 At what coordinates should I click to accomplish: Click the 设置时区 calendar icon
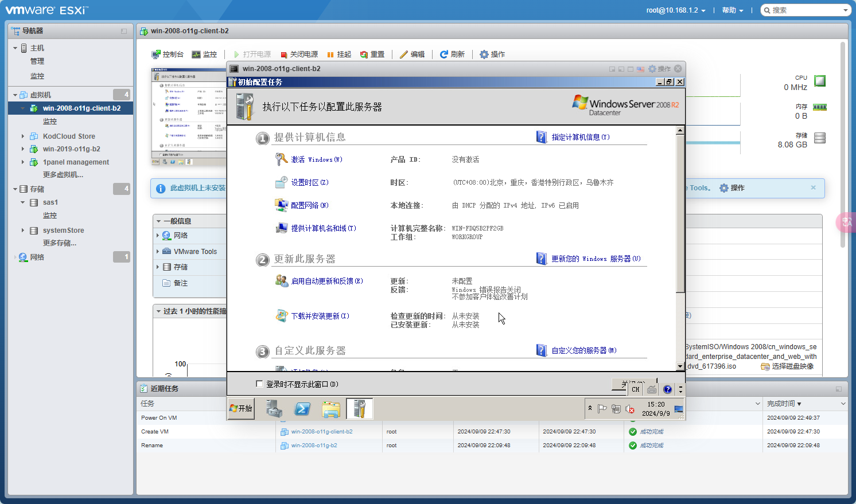point(281,182)
